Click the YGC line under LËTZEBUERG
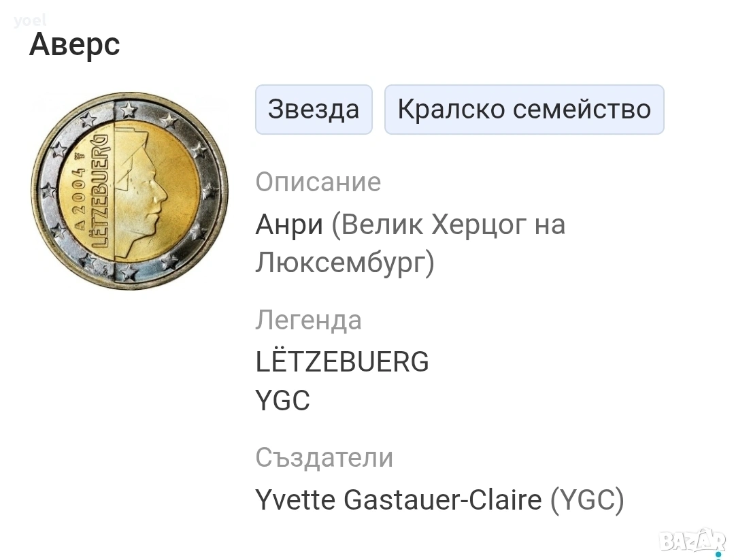The image size is (734, 560). 282,401
